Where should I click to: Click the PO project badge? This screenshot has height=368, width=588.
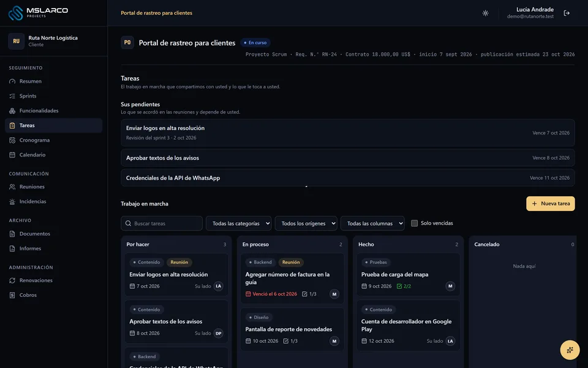127,42
